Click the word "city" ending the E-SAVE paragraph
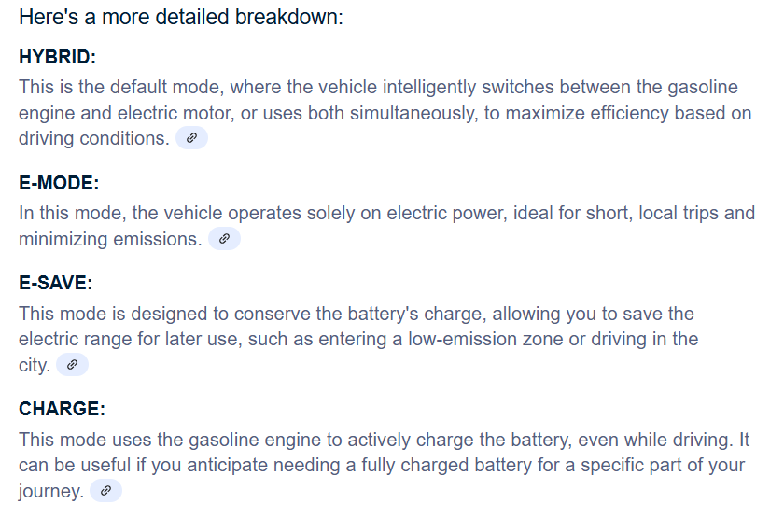Viewport: 784px width, 532px height. point(32,366)
